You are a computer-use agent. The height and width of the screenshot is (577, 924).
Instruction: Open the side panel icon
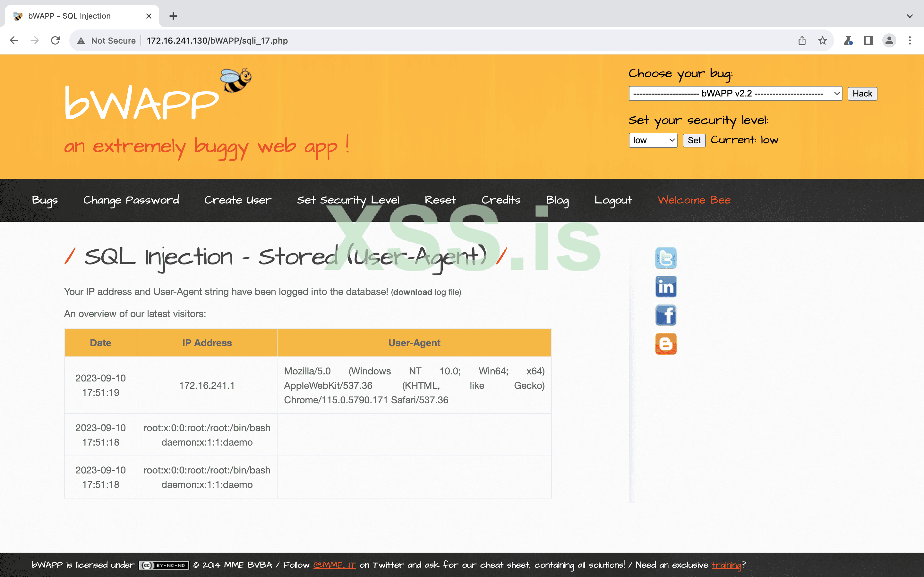(868, 40)
